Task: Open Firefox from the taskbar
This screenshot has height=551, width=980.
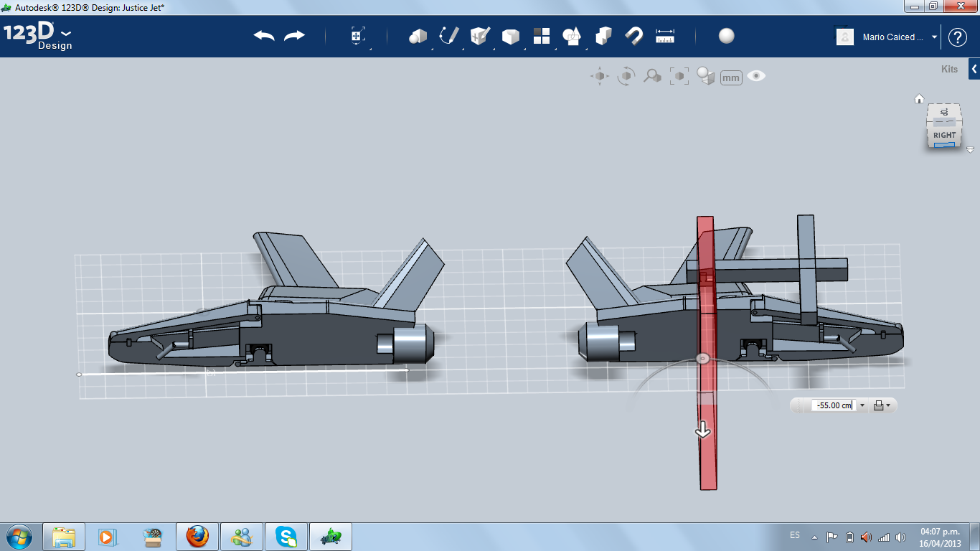Action: (197, 537)
